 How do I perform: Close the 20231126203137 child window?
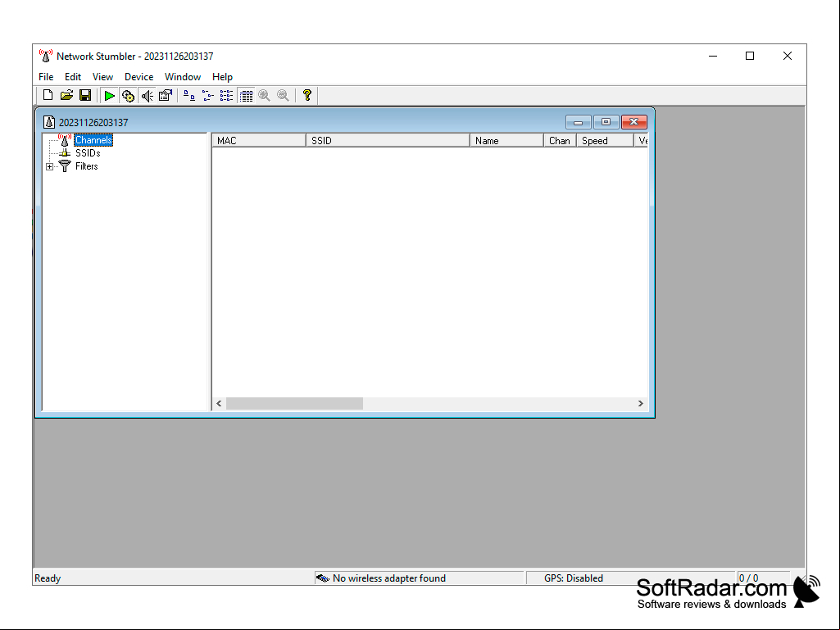point(634,122)
